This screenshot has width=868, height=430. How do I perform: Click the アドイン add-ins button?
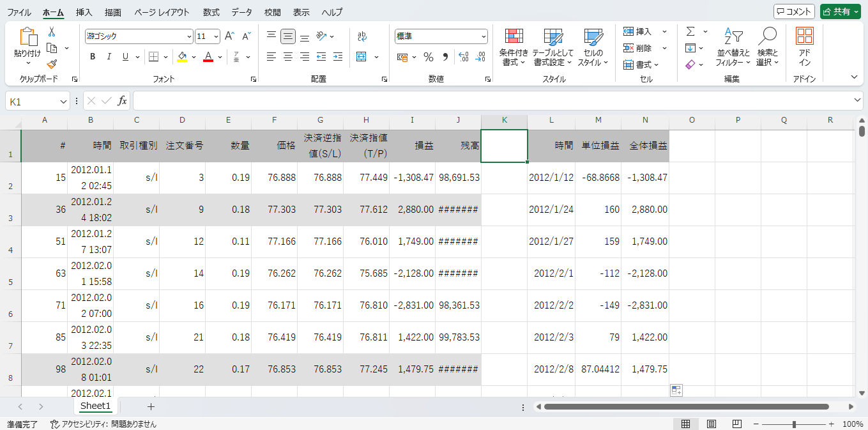point(805,48)
